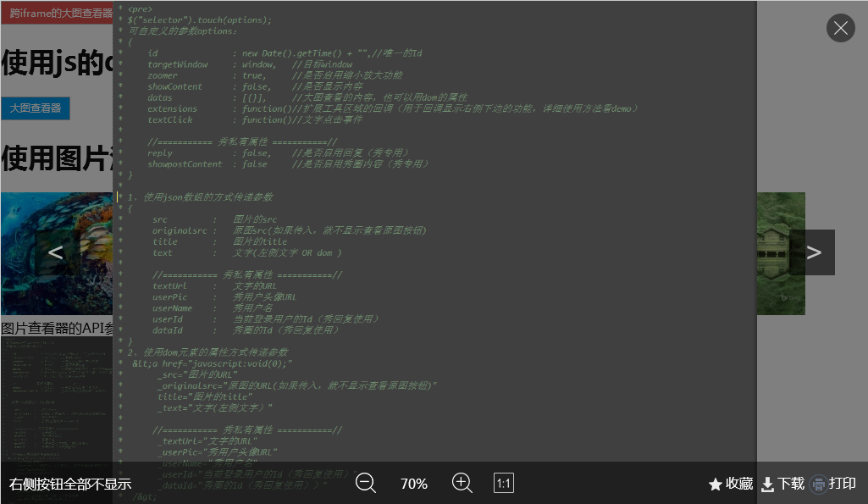The height and width of the screenshot is (504, 868).
Task: Click the 下载 download label
Action: click(791, 484)
